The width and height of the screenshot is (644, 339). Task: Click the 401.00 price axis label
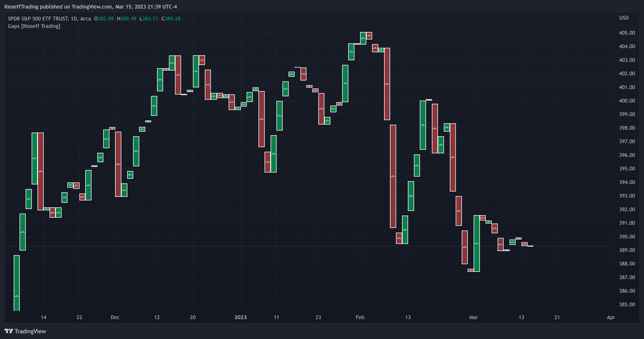[627, 87]
